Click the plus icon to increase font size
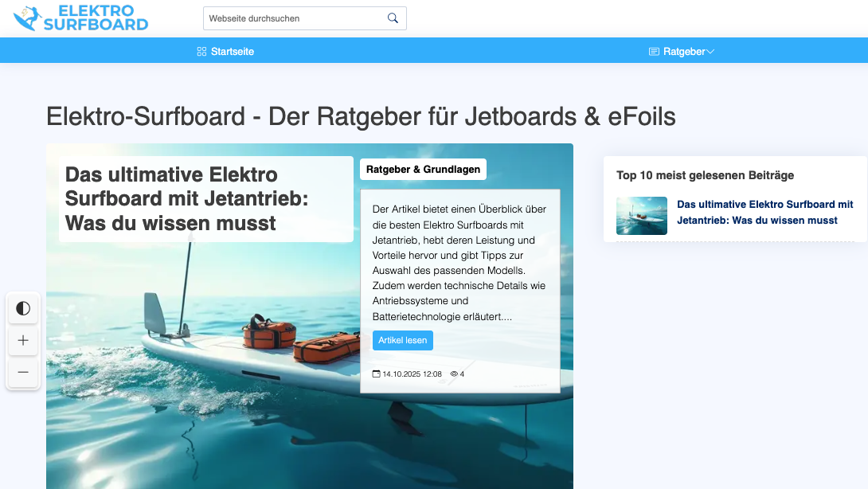This screenshot has width=868, height=489. click(23, 340)
